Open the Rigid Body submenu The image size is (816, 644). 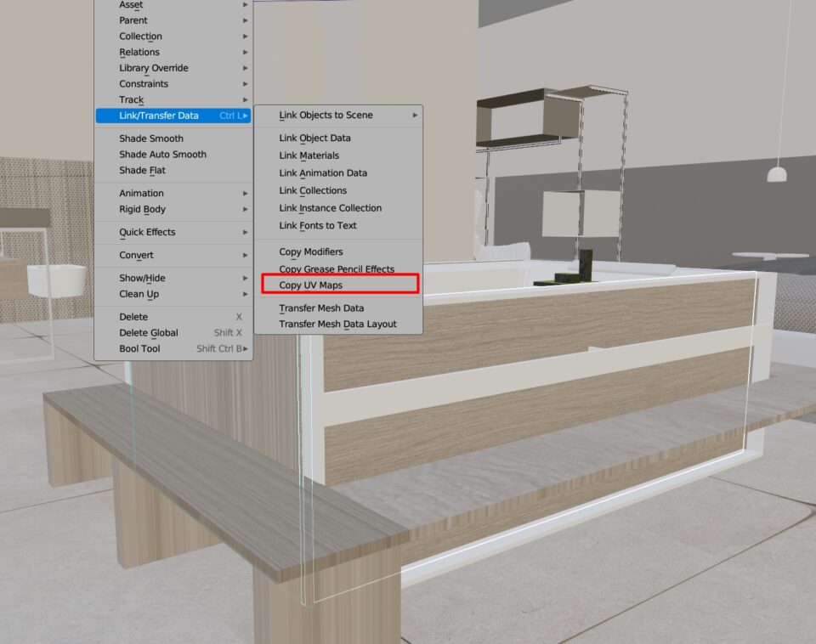142,210
